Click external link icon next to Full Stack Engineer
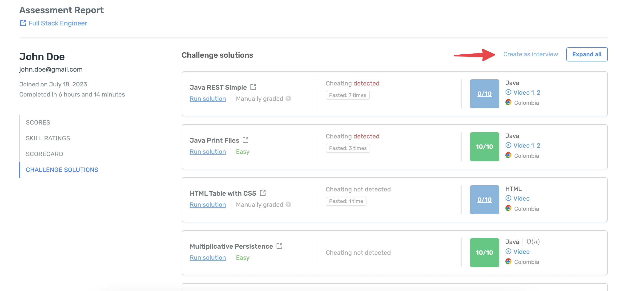 coord(23,23)
